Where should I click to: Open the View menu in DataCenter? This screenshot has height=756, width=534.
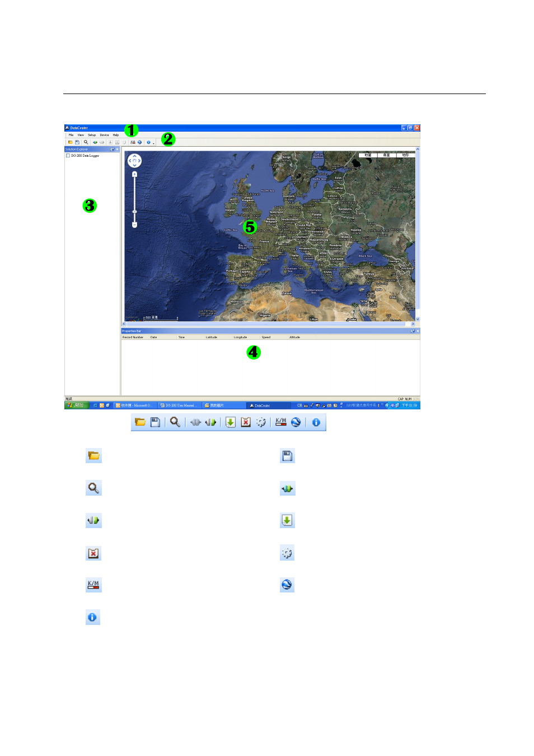coord(81,135)
